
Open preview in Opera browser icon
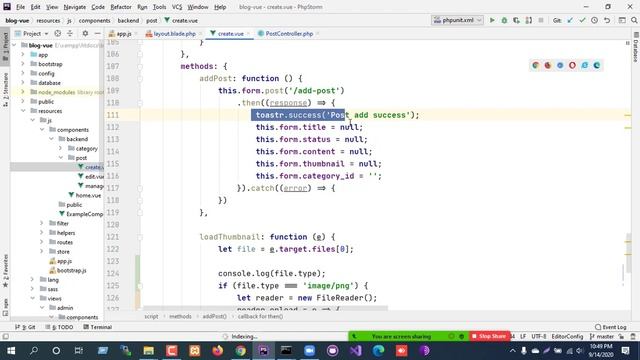tap(572, 65)
